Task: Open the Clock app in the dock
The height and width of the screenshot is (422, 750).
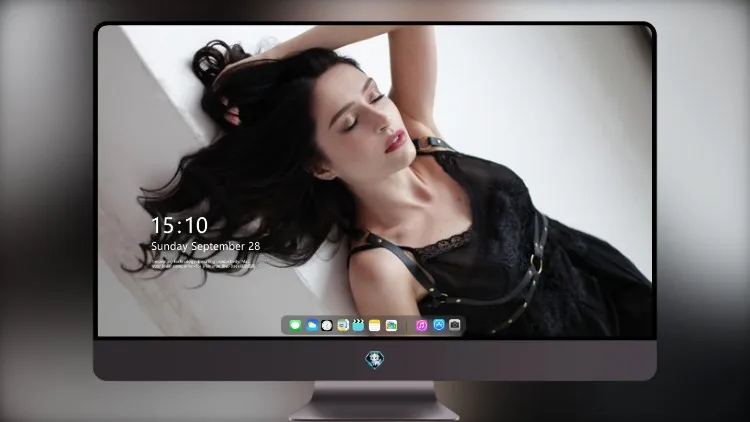Action: [x=327, y=326]
